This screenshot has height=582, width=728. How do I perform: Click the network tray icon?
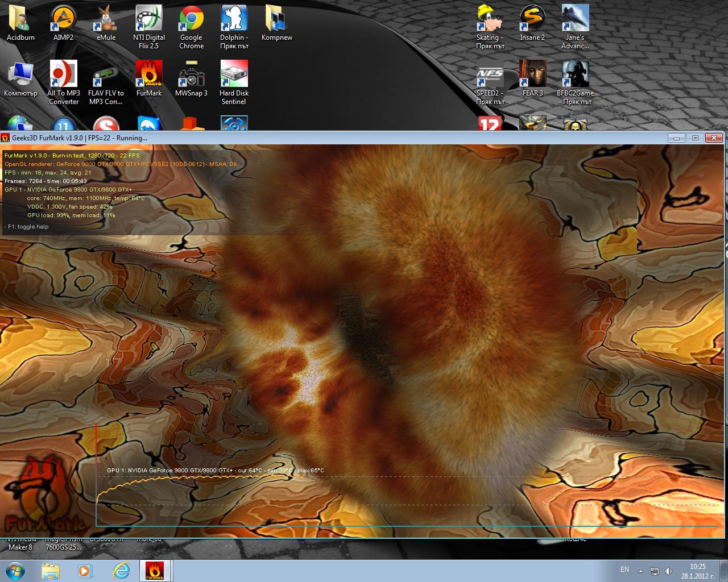click(x=655, y=571)
